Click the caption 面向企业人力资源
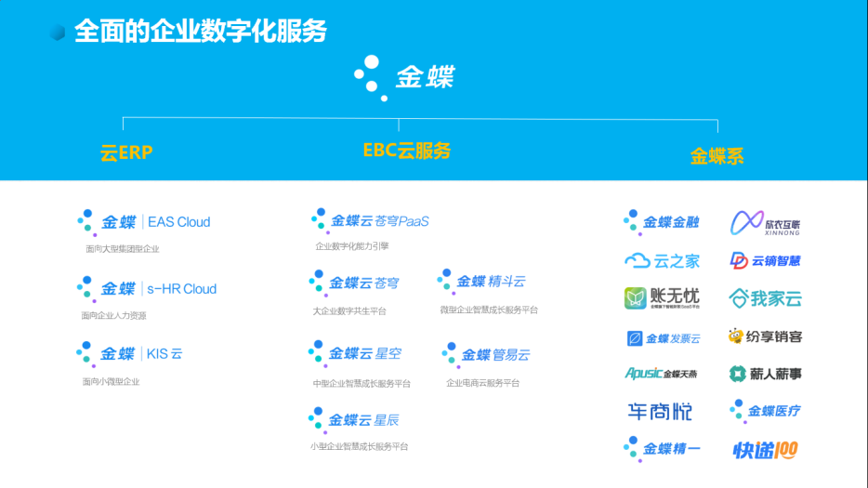This screenshot has height=488, width=868. click(x=113, y=316)
